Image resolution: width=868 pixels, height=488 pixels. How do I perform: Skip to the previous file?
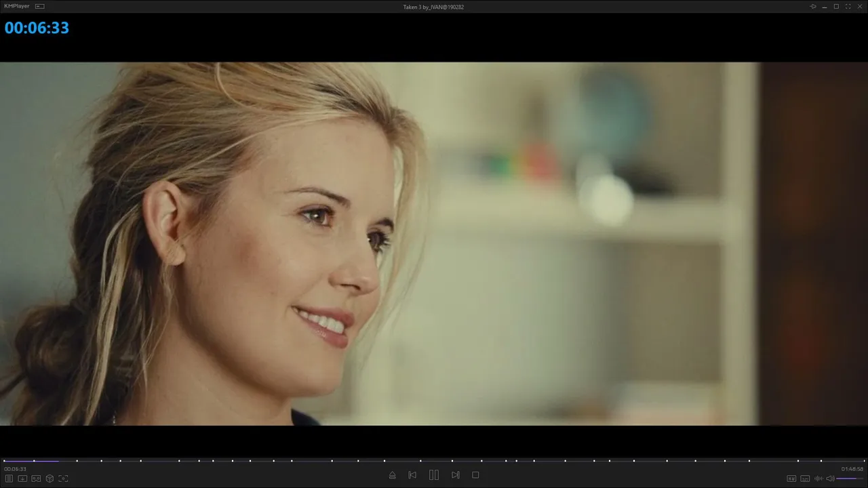click(412, 475)
